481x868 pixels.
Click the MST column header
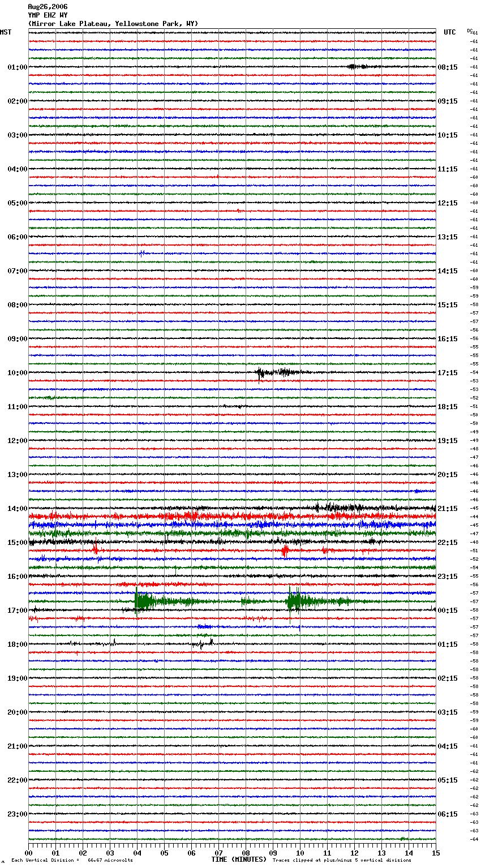coord(6,32)
